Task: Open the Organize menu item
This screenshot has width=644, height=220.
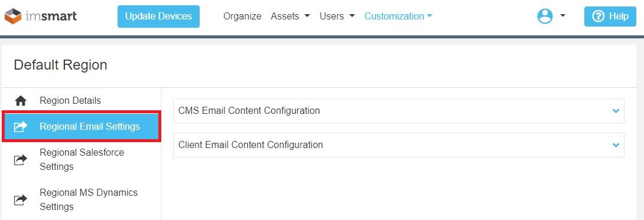Action: 242,17
